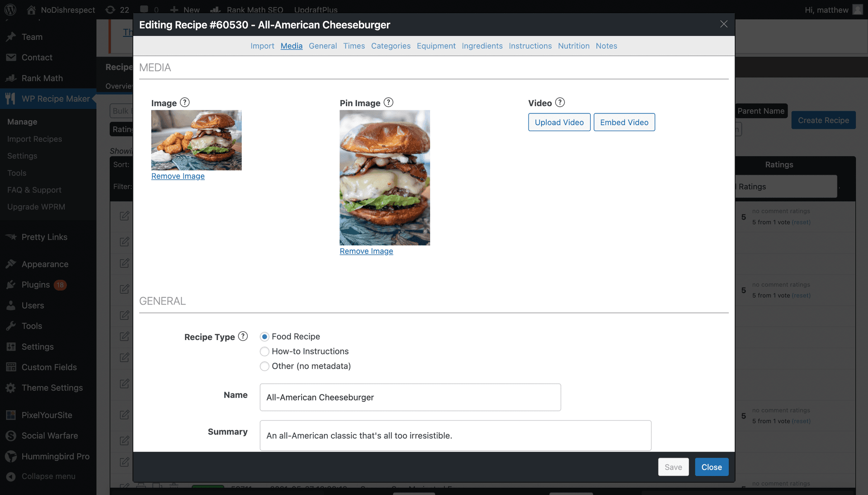Viewport: 868px width, 495px height.
Task: Open Manage under WP Recipe Maker
Action: coord(22,122)
